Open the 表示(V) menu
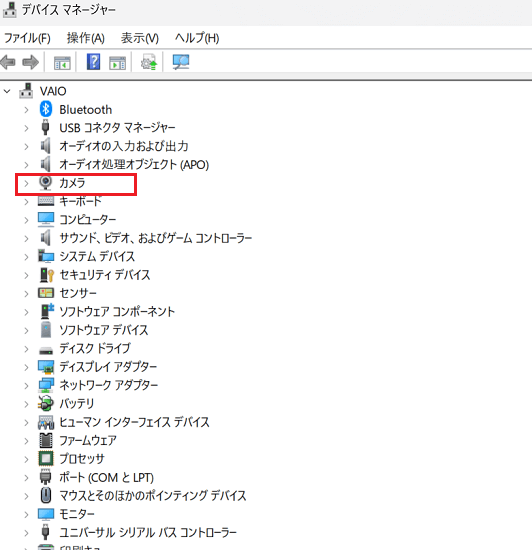The height and width of the screenshot is (550, 532). (140, 38)
